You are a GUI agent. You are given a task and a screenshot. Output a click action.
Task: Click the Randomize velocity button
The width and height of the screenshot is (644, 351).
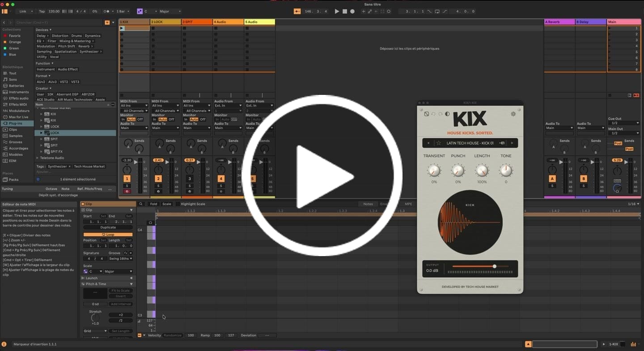tap(173, 335)
